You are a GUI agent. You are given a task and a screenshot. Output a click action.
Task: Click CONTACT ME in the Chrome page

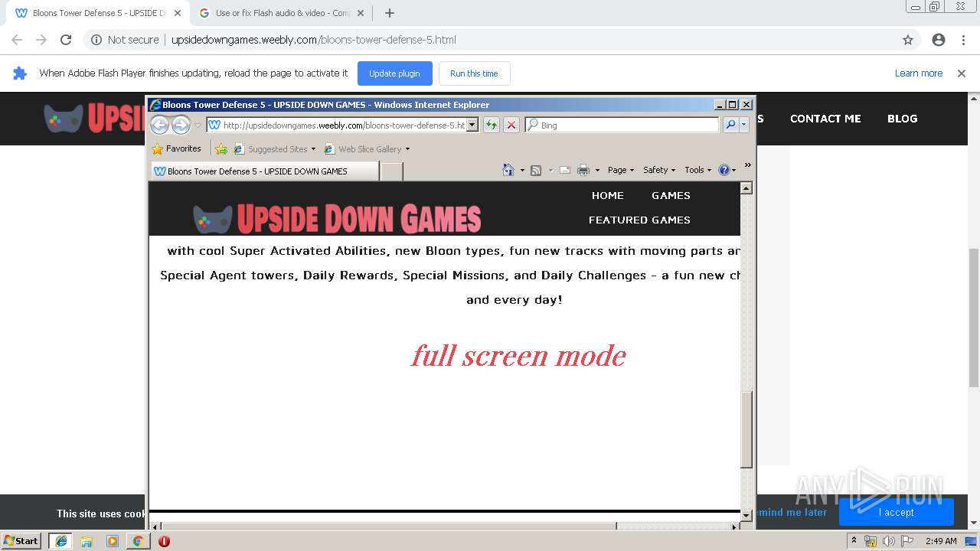tap(825, 119)
